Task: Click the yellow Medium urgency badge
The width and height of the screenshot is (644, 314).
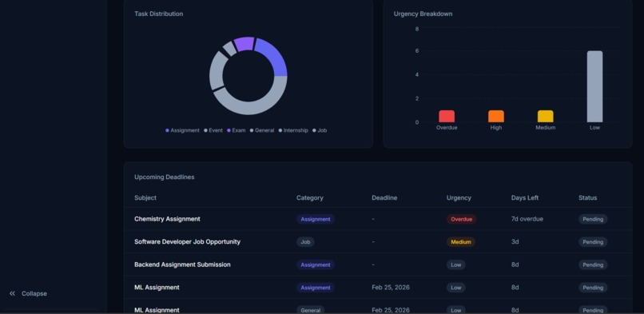Action: [461, 242]
